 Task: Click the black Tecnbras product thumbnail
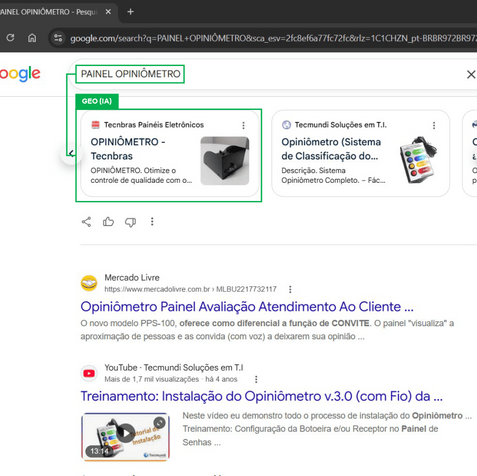(x=225, y=161)
